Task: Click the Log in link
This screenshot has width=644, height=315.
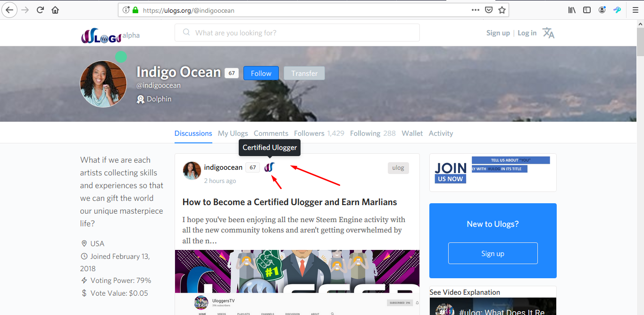Action: click(527, 33)
